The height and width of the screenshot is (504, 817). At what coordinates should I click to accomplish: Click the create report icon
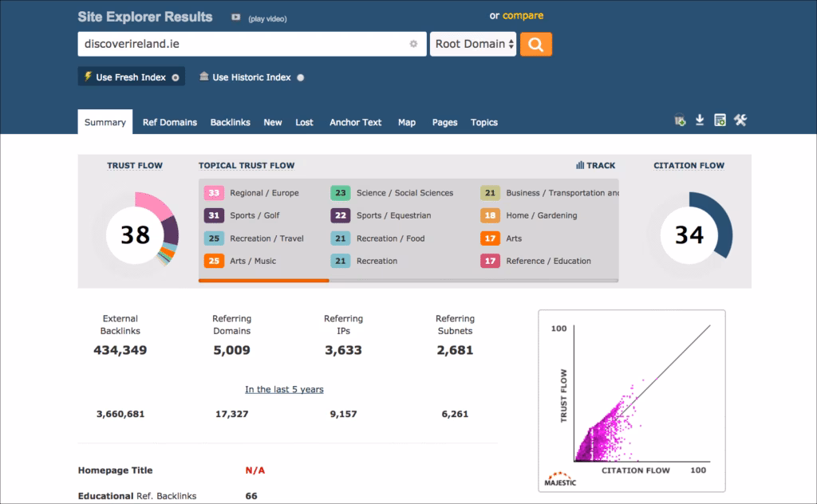(720, 121)
